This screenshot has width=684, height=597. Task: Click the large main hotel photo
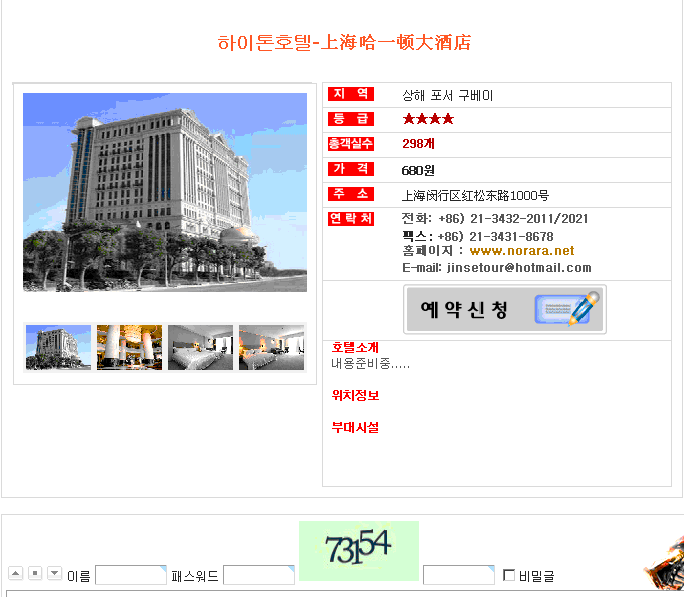(x=165, y=192)
